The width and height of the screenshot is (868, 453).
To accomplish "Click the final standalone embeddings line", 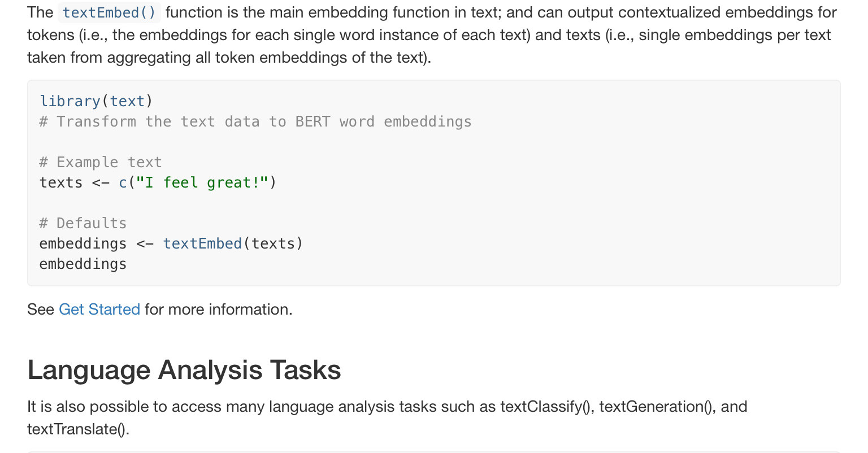I will (83, 264).
